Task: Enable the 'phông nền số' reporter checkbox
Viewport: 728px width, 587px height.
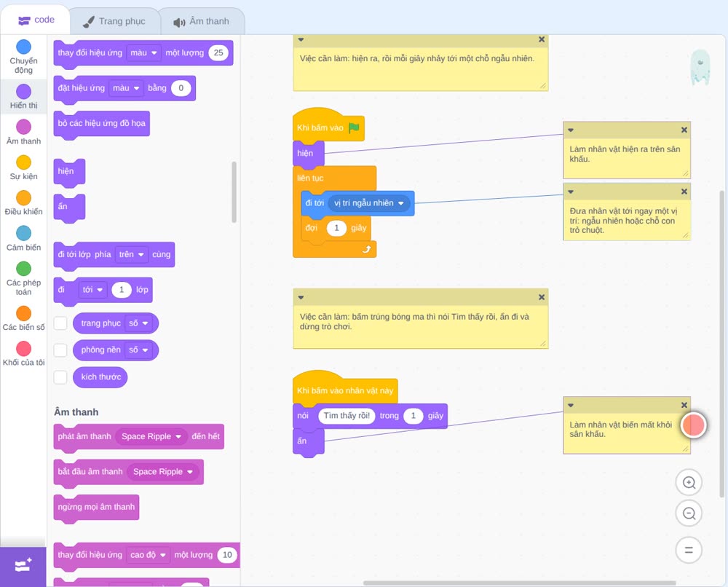Action: pos(60,350)
